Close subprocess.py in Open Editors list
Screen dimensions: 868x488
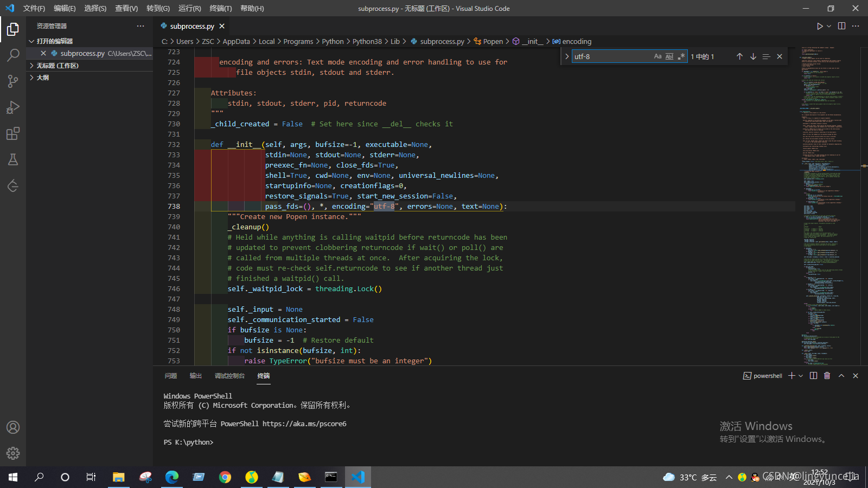43,53
